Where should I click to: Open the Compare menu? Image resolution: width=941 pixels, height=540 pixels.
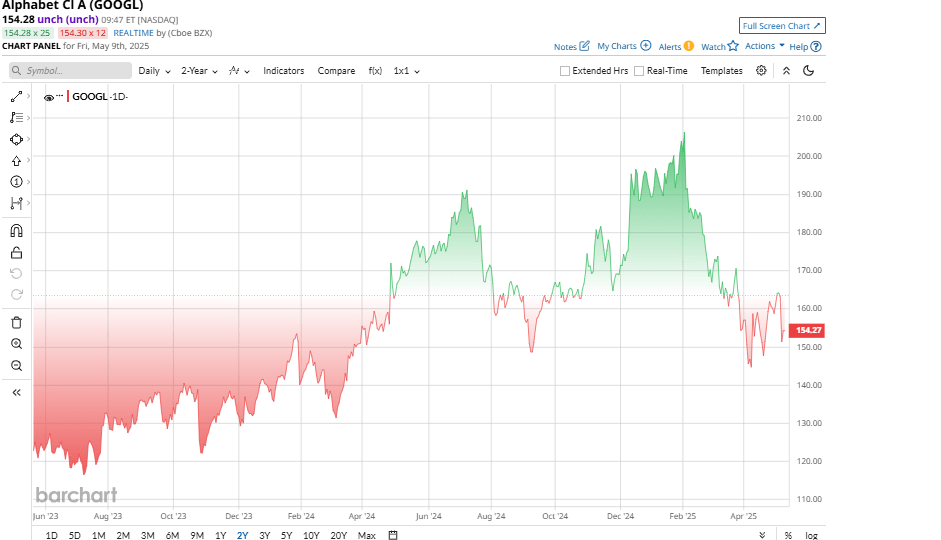click(336, 71)
